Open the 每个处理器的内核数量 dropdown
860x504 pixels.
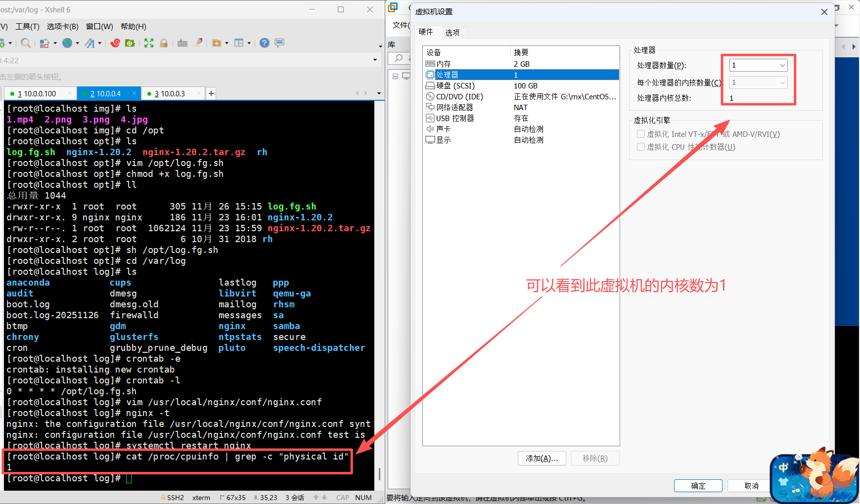[x=758, y=83]
